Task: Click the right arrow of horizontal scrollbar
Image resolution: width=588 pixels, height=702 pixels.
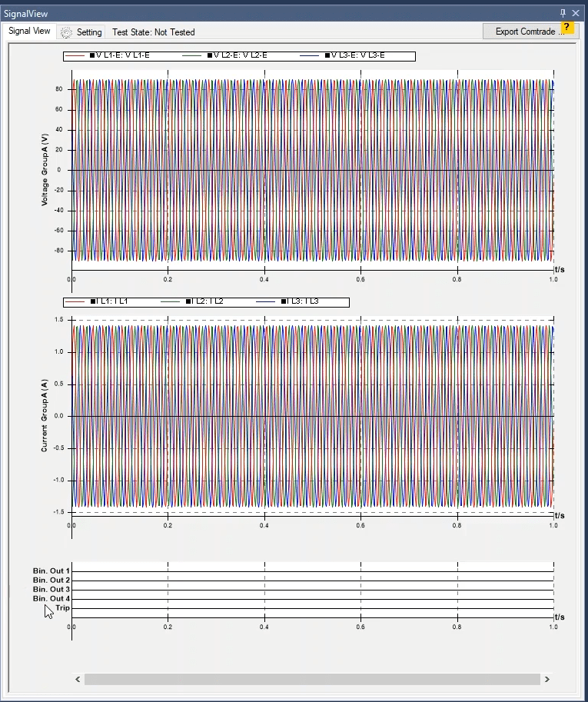Action: (546, 680)
